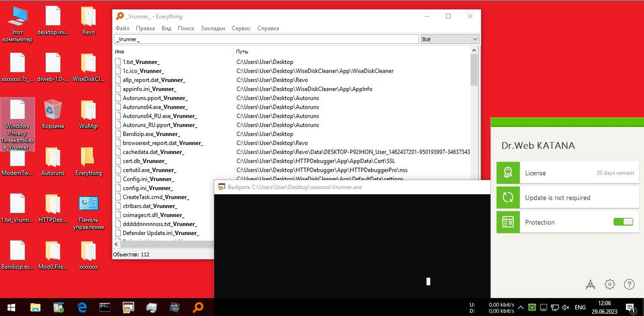This screenshot has width=644, height=316.
Task: Open the Файл menu in Everything
Action: point(122,28)
